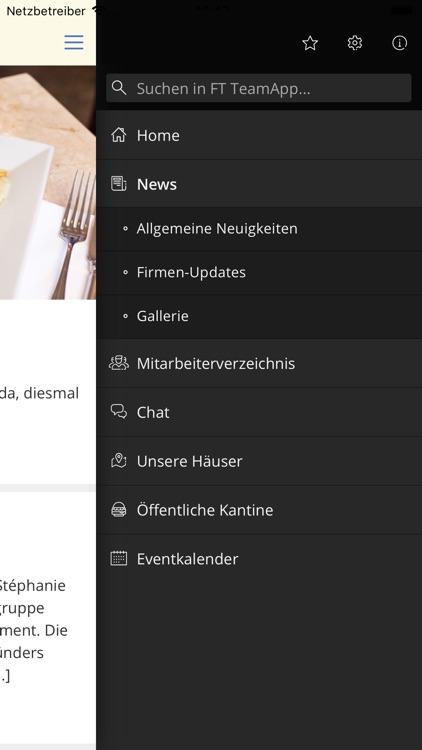Open Mitarbeiterverzeichnis menu entry
This screenshot has height=750, width=422.
tap(259, 364)
